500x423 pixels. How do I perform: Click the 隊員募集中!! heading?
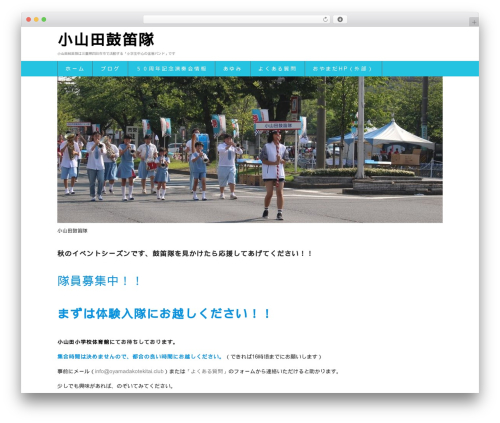(x=99, y=281)
